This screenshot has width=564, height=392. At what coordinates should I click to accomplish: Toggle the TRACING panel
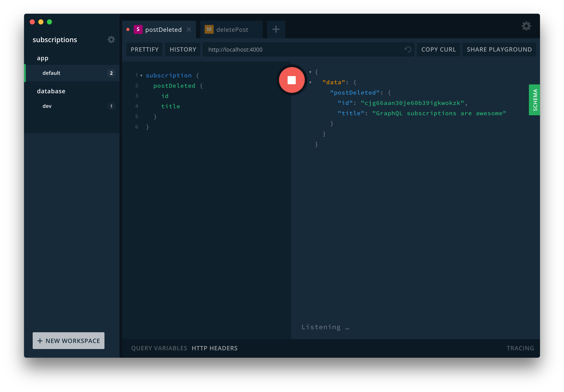[520, 348]
